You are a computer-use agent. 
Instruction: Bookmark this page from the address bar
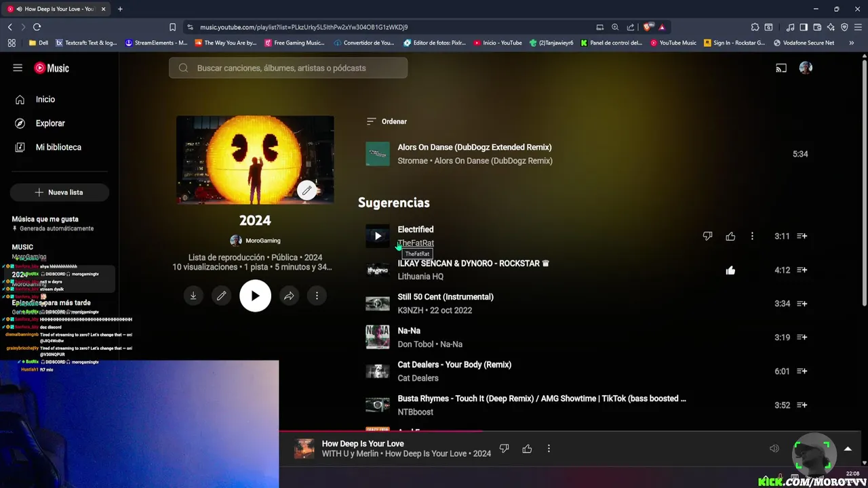pyautogui.click(x=172, y=27)
